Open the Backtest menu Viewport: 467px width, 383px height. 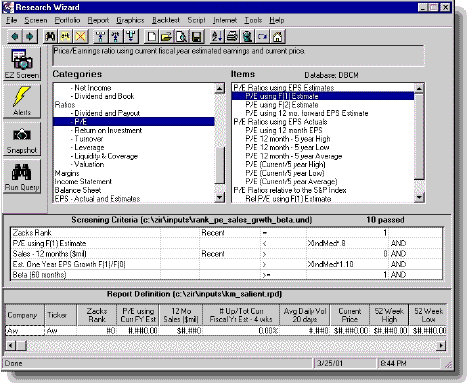[x=166, y=20]
